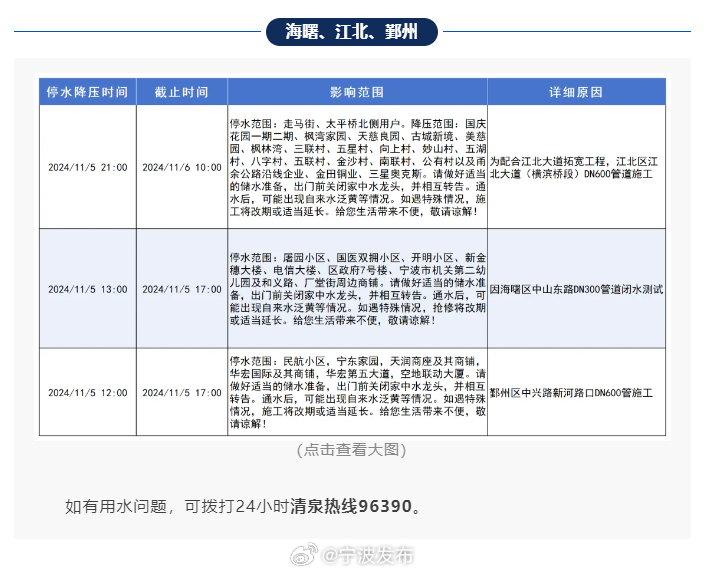Image resolution: width=708 pixels, height=574 pixels.
Task: Click the 停水降压时间 column header
Action: 88,92
